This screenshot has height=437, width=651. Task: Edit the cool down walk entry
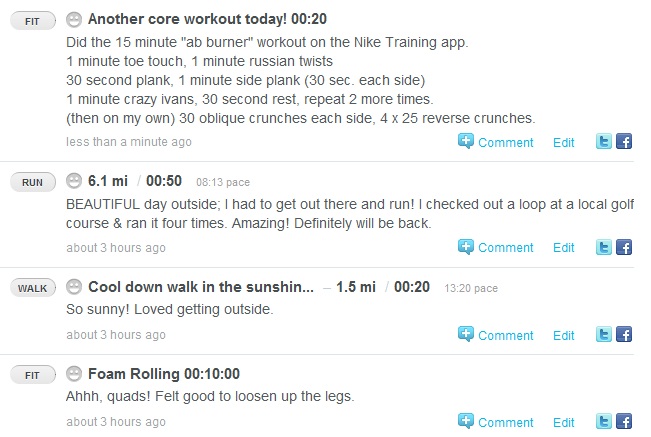pyautogui.click(x=564, y=335)
